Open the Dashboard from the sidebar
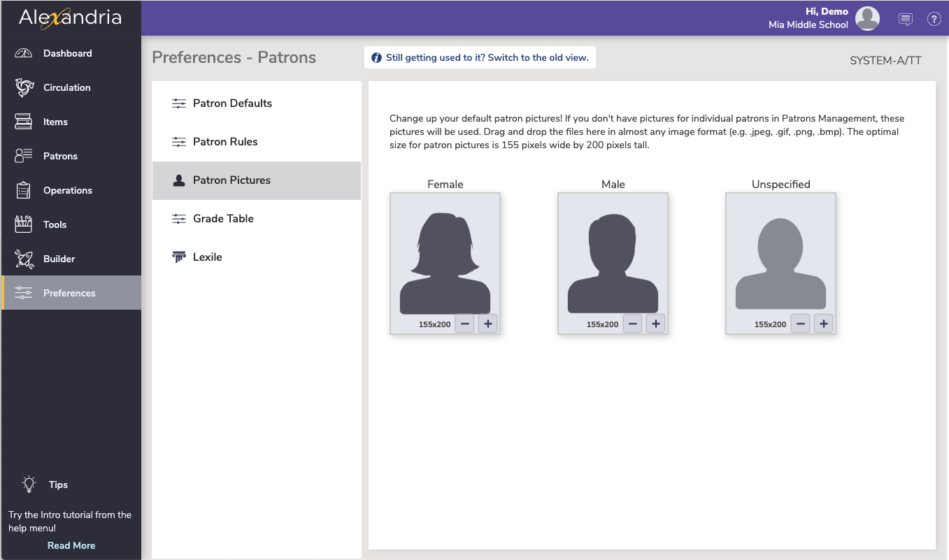The image size is (949, 560). pyautogui.click(x=67, y=53)
